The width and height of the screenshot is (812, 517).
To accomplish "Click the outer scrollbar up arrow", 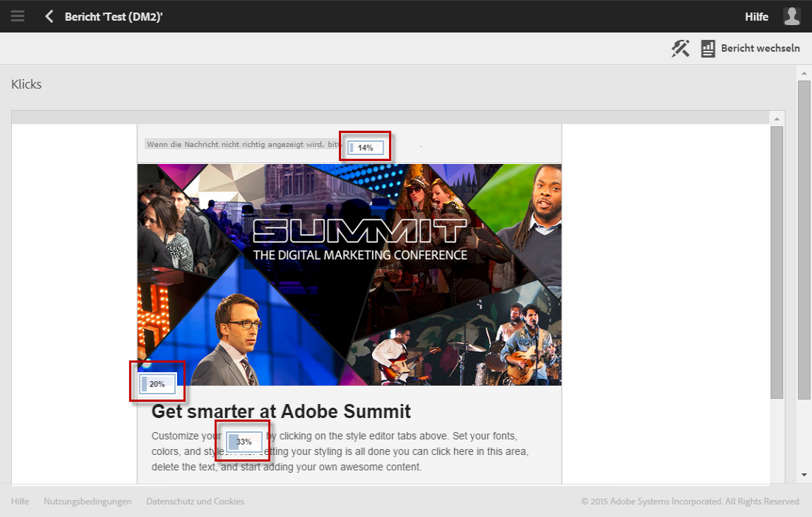I will coord(804,73).
